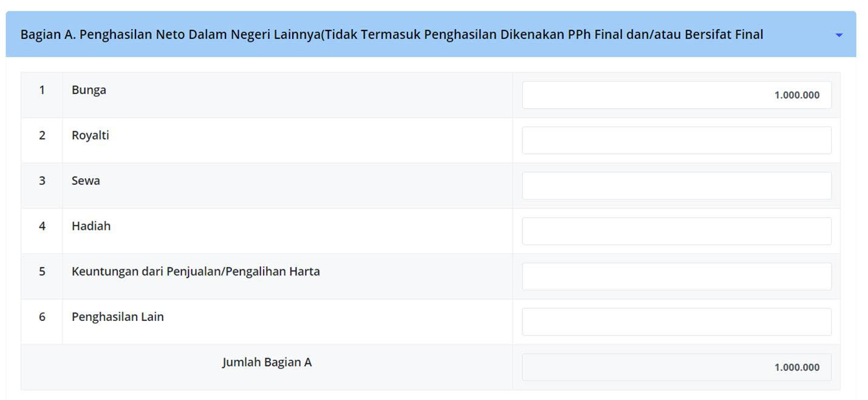Click row number 6 cell

point(42,317)
